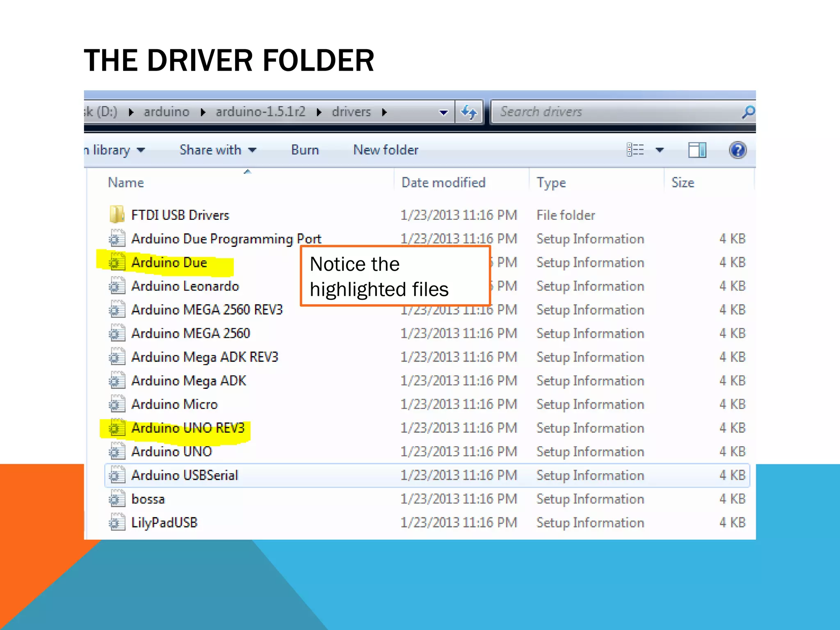This screenshot has width=840, height=630.
Task: Expand arrow after arduino breadcrumb
Action: [x=203, y=112]
